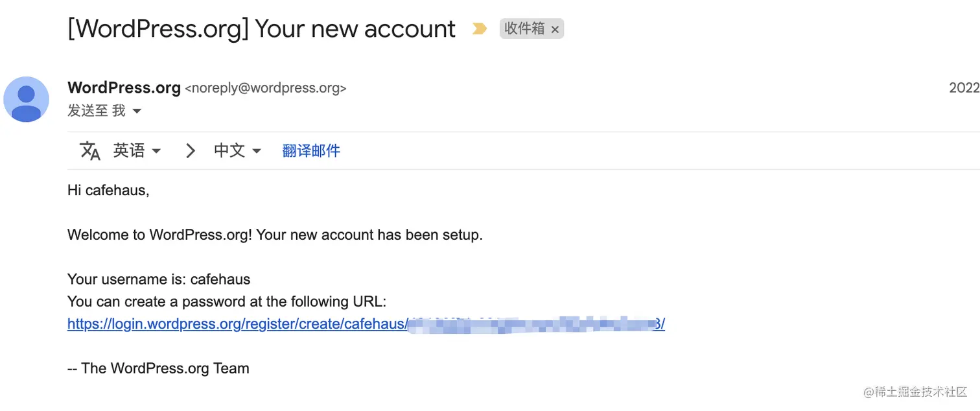This screenshot has height=411, width=980.
Task: Click the email subject title
Action: tap(261, 29)
